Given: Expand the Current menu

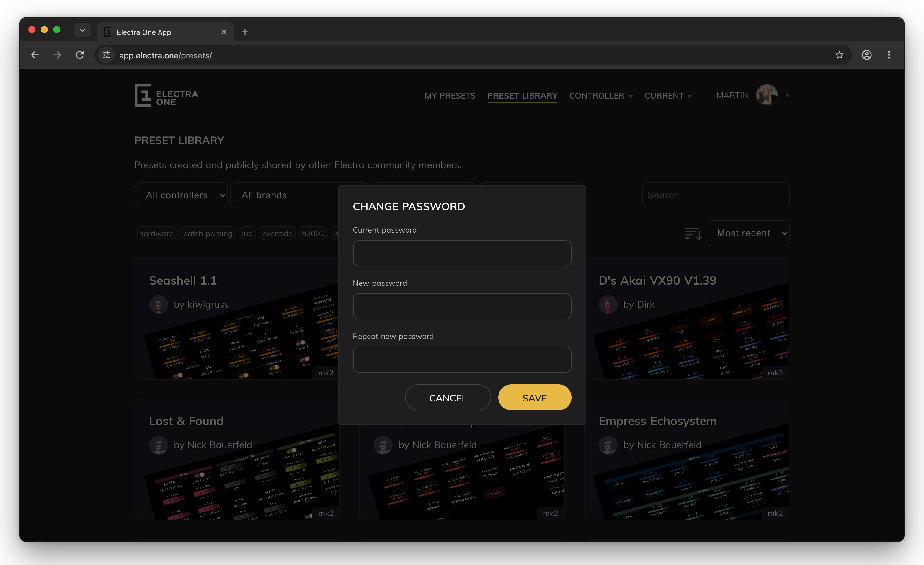Looking at the screenshot, I should (x=668, y=96).
